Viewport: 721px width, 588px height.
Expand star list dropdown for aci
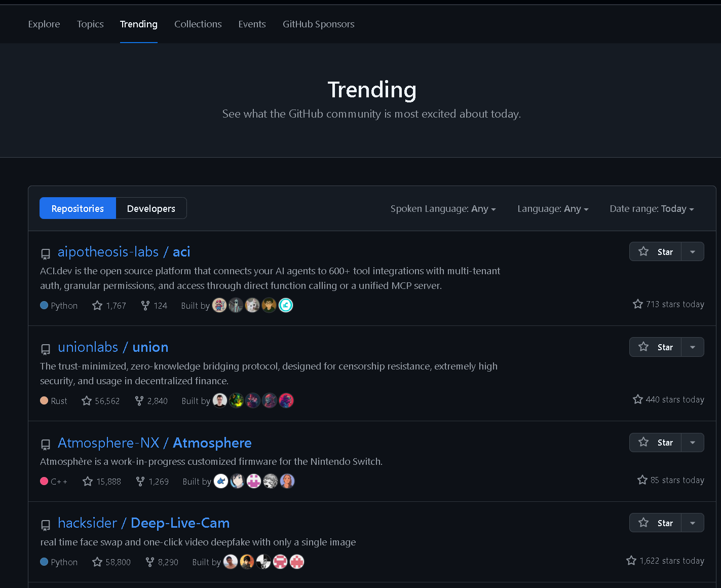pyautogui.click(x=693, y=251)
